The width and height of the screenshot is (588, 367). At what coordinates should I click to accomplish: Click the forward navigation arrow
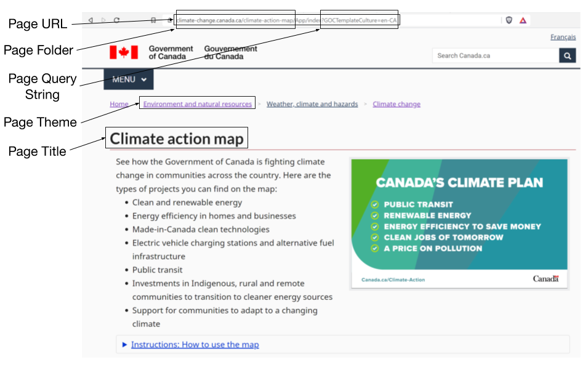point(104,20)
